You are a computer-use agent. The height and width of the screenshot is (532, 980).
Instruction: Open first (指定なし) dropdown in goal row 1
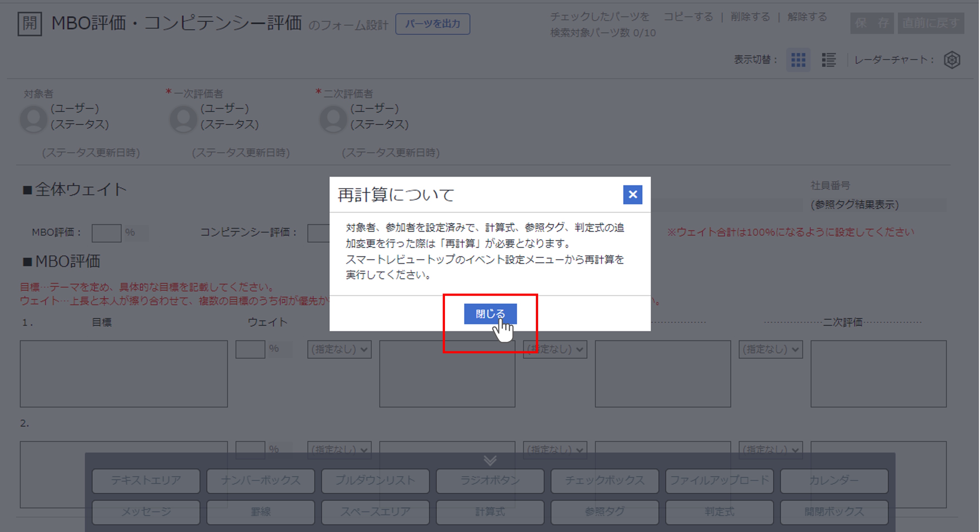click(x=339, y=349)
